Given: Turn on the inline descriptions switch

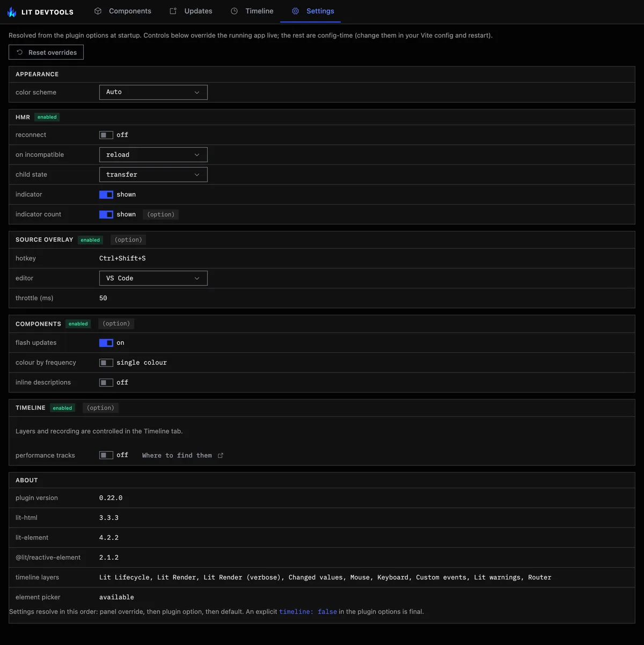Looking at the screenshot, I should 106,382.
